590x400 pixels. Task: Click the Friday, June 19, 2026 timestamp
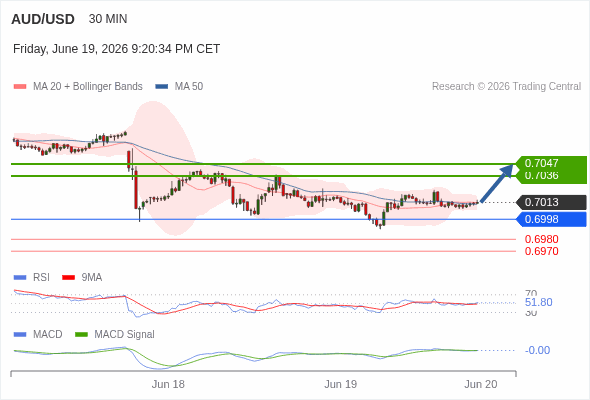point(116,49)
